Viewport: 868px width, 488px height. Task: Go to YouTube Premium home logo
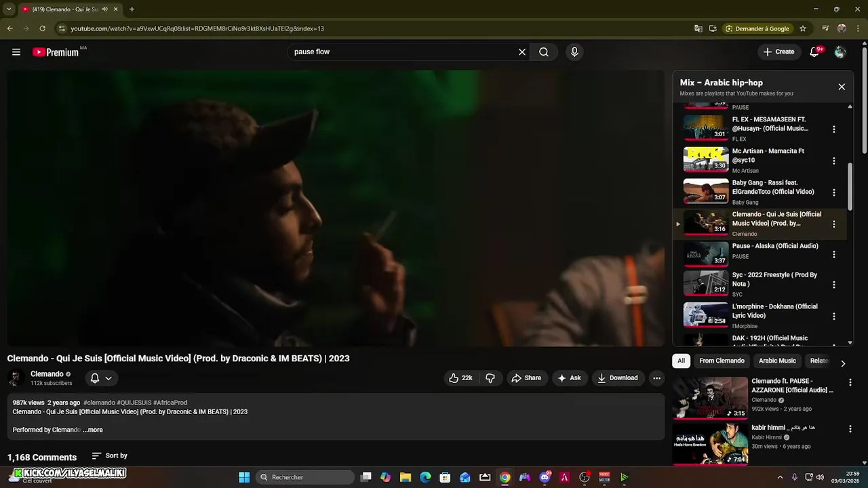coord(56,52)
